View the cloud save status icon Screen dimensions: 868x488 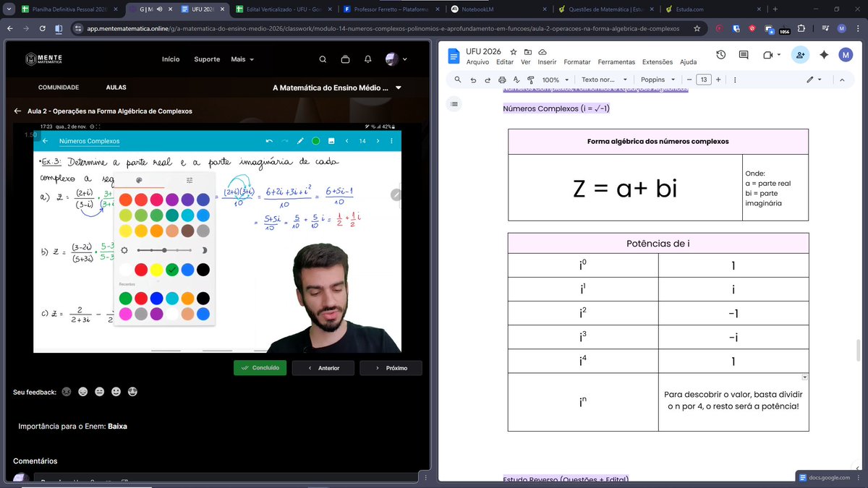[x=542, y=52]
